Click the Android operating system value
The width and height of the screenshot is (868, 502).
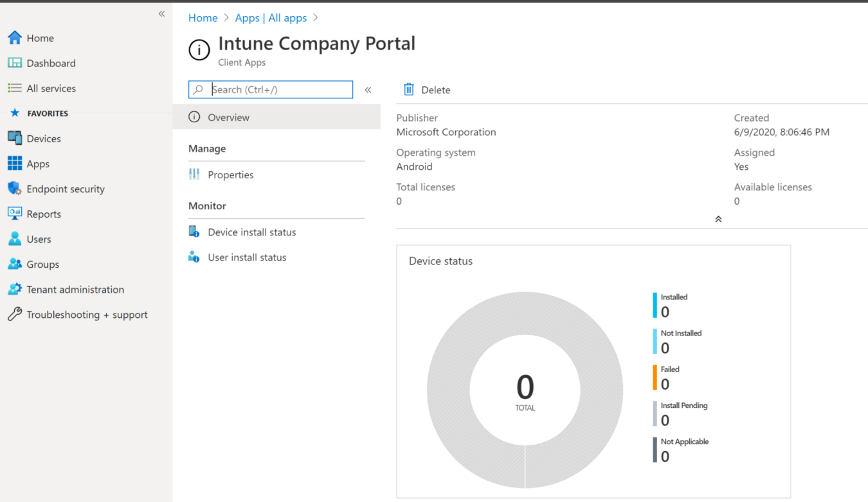pyautogui.click(x=415, y=167)
